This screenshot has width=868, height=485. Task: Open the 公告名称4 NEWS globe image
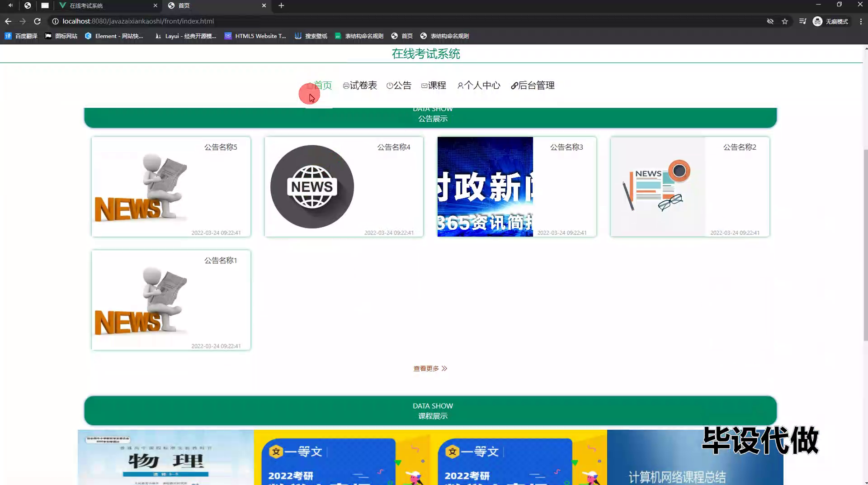pyautogui.click(x=312, y=186)
